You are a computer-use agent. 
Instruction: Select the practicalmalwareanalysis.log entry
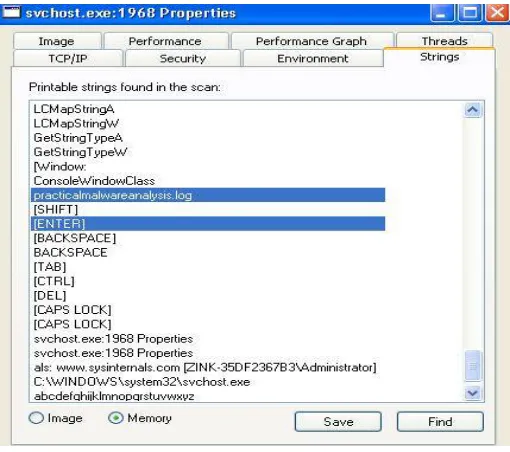[x=208, y=195]
